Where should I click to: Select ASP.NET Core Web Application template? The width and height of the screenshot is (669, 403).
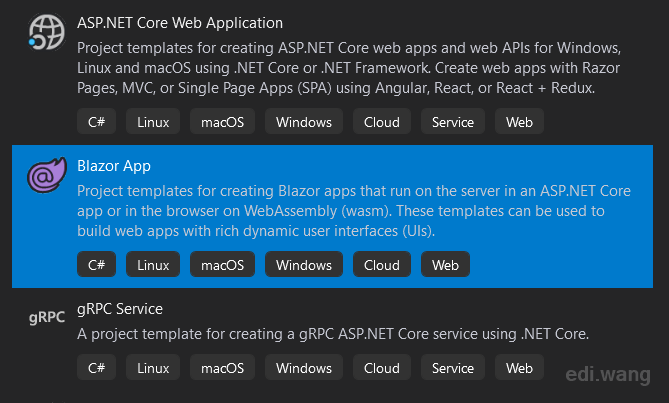(180, 23)
